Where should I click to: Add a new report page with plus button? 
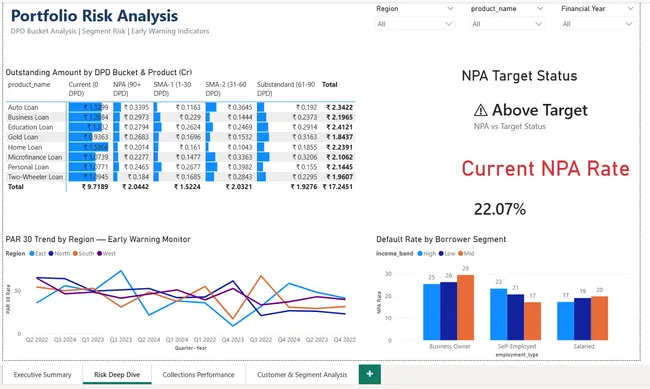369,374
